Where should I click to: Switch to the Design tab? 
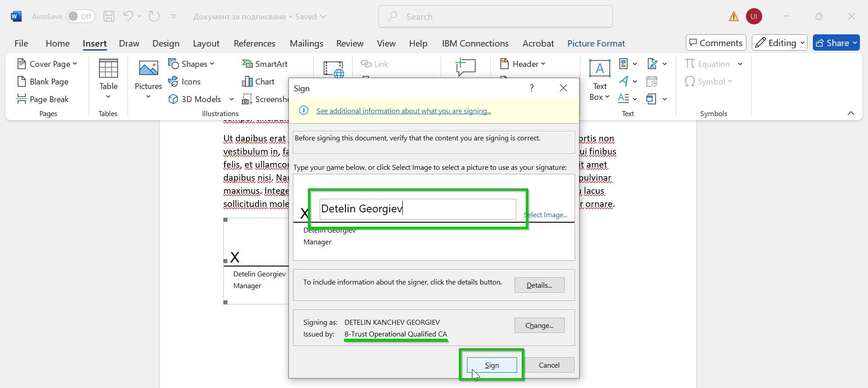[166, 43]
